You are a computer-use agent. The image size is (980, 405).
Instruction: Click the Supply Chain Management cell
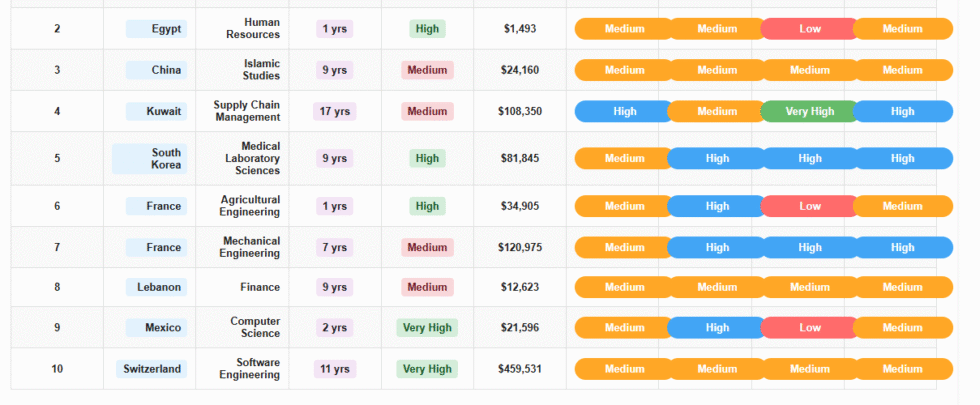pyautogui.click(x=246, y=111)
